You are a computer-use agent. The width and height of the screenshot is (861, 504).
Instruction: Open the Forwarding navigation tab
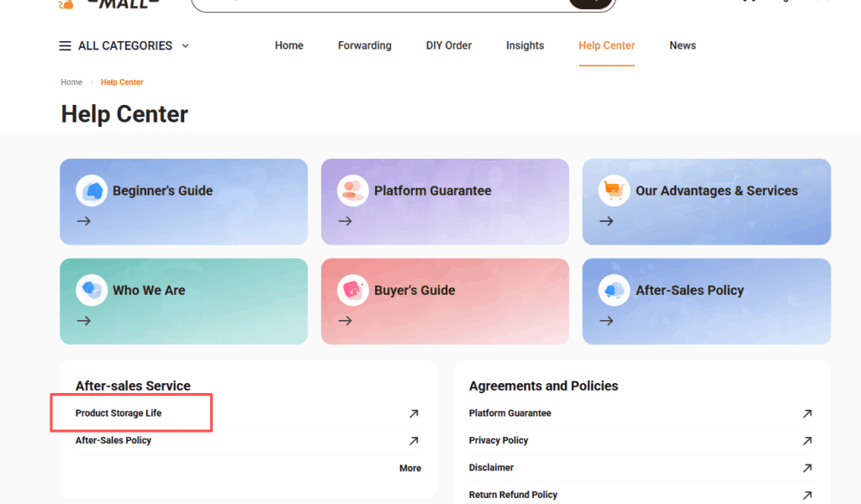[x=364, y=45]
